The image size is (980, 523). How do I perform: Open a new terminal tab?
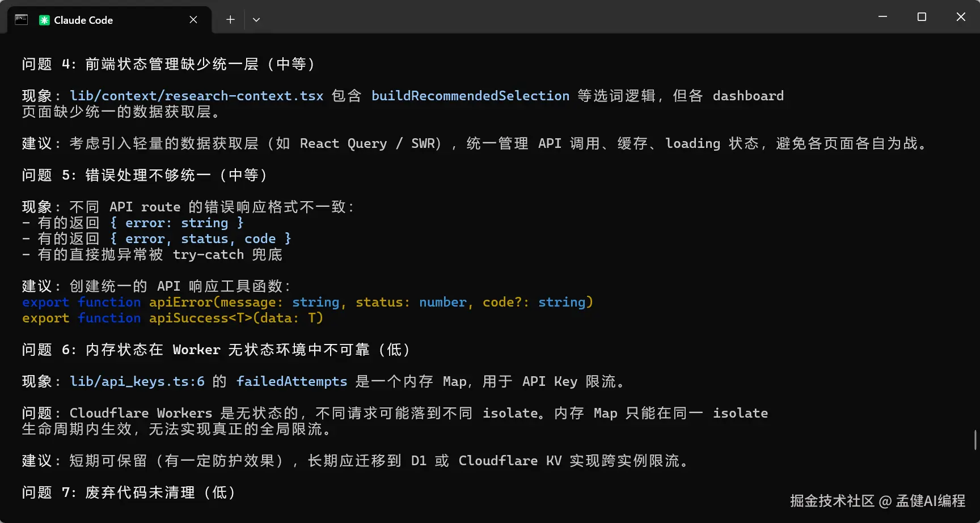coord(230,20)
